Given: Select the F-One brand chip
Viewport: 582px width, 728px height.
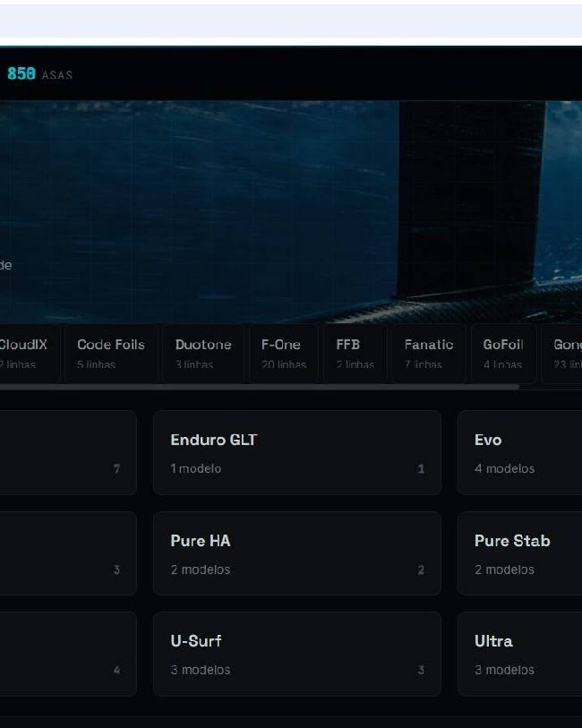Looking at the screenshot, I should coord(284,354).
